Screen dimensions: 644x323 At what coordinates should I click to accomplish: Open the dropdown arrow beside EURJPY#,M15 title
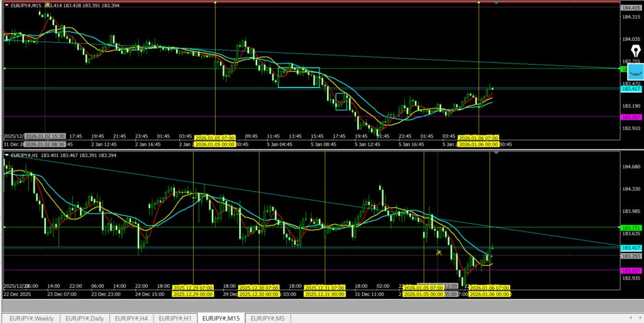click(7, 5)
